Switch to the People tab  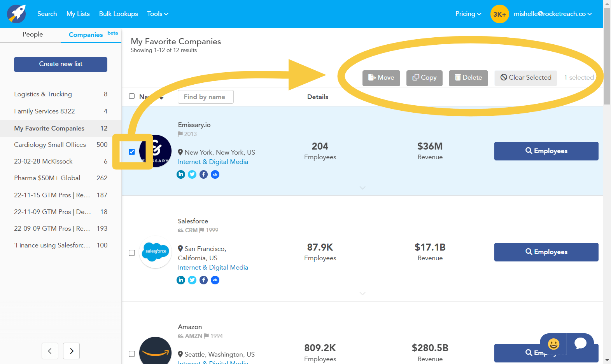coord(33,35)
